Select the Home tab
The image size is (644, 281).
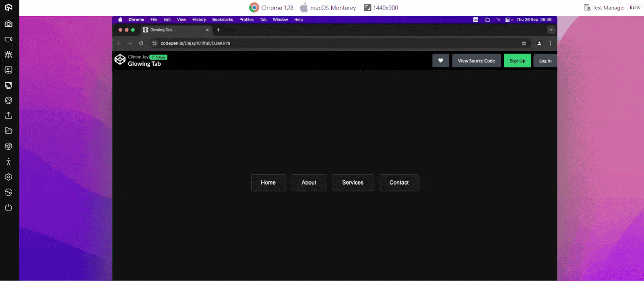(268, 183)
